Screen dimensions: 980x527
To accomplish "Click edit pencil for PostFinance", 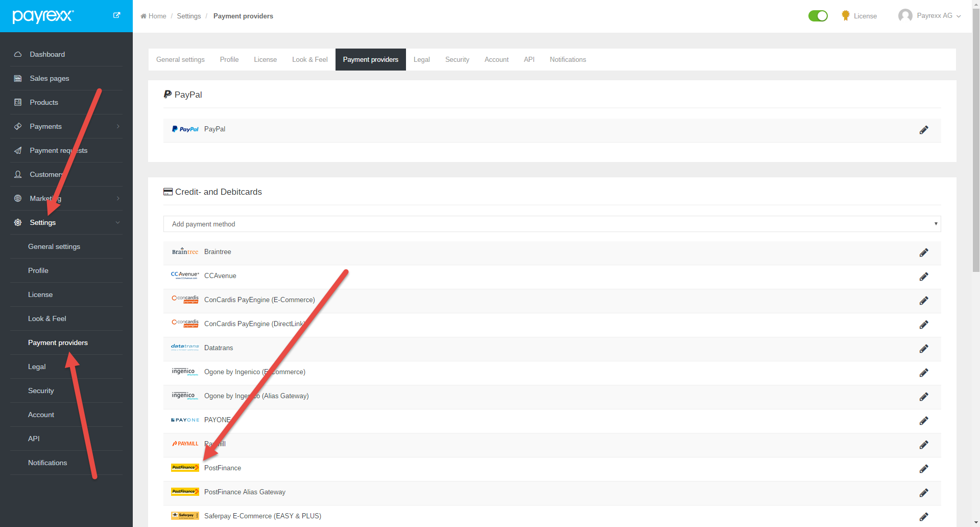I will (924, 469).
